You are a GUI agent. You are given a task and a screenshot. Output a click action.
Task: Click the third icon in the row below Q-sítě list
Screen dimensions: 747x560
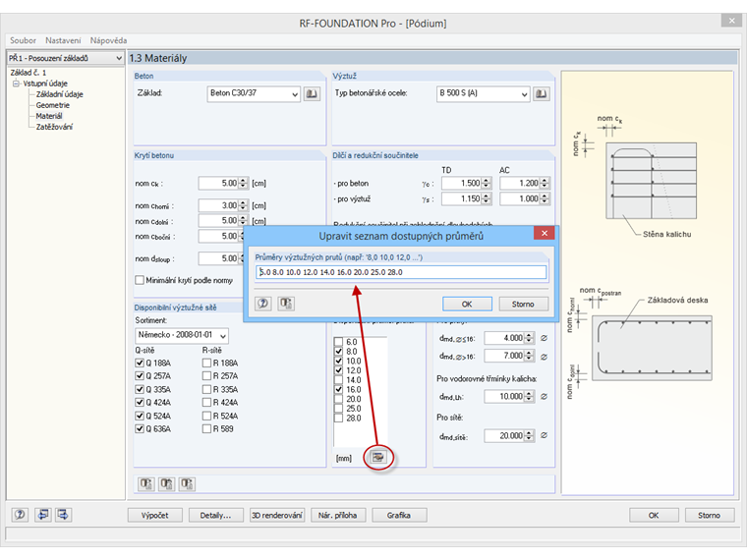coord(187,483)
